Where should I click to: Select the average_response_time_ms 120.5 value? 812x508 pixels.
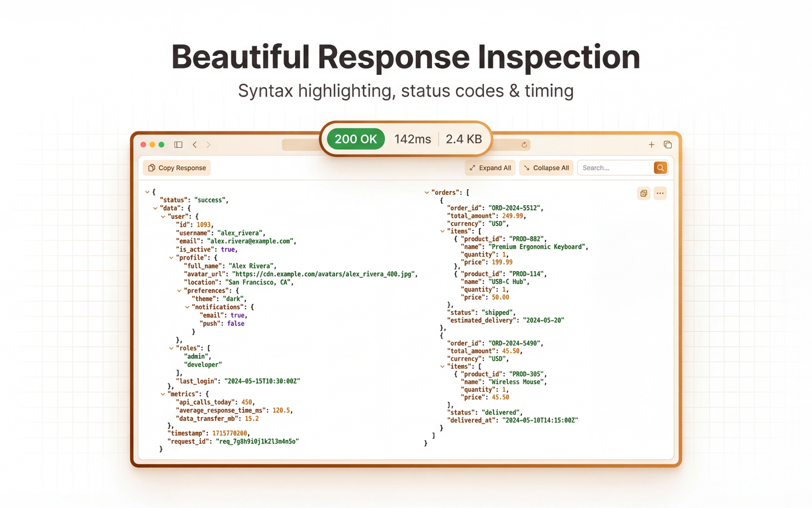282,411
